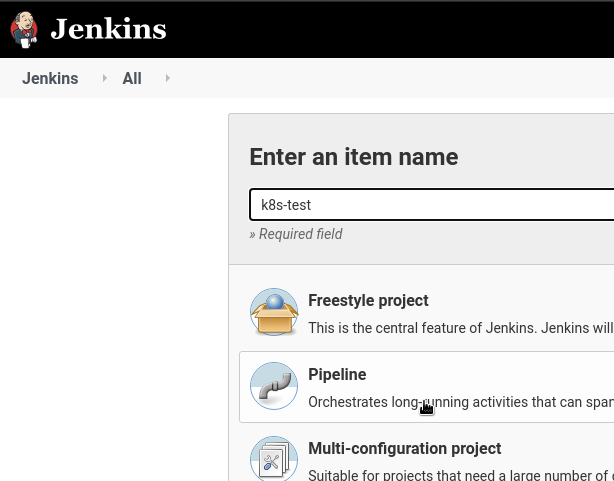
Task: Expand the chevron after Jenkins breadcrumb
Action: click(x=105, y=78)
